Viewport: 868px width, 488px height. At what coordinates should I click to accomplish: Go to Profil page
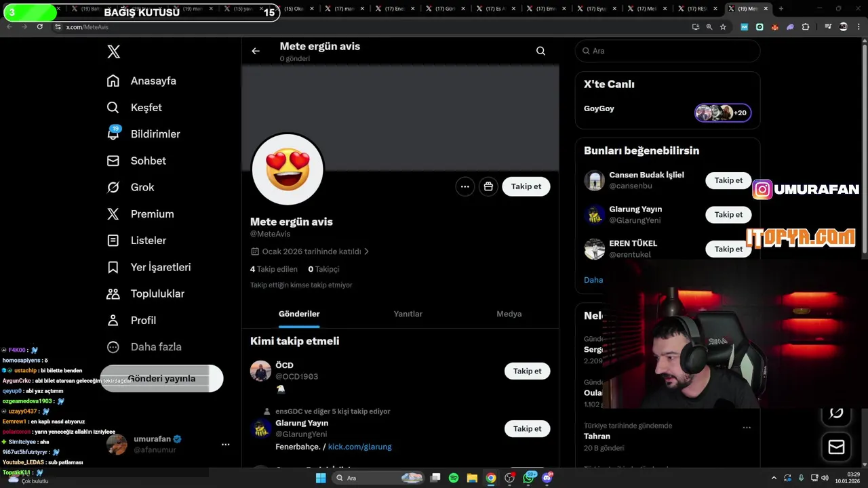pyautogui.click(x=131, y=320)
